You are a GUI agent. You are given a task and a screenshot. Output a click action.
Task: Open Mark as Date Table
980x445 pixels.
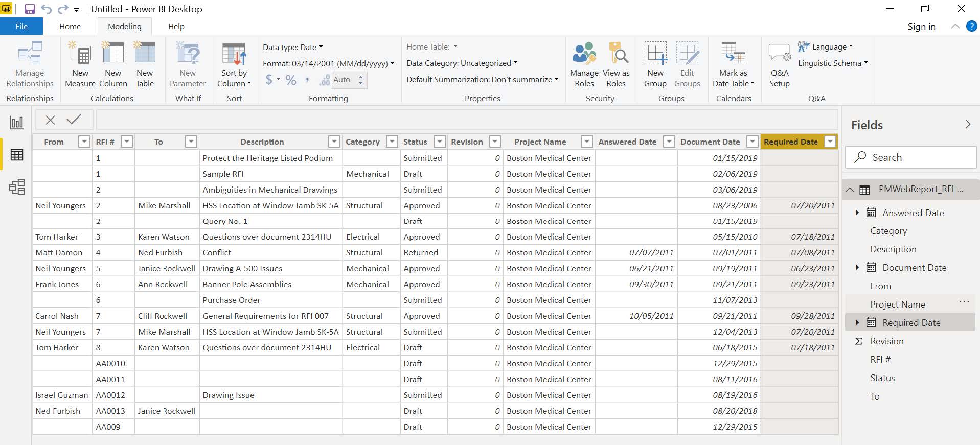click(x=733, y=65)
